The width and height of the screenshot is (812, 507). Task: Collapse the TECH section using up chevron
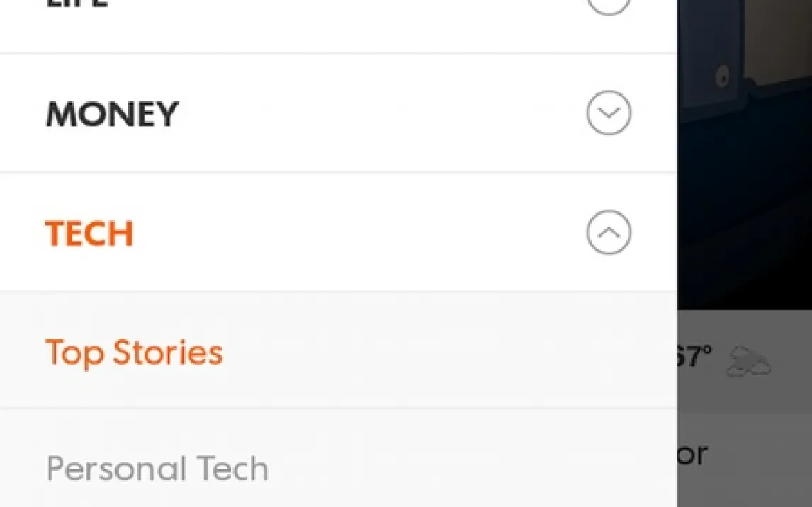608,233
